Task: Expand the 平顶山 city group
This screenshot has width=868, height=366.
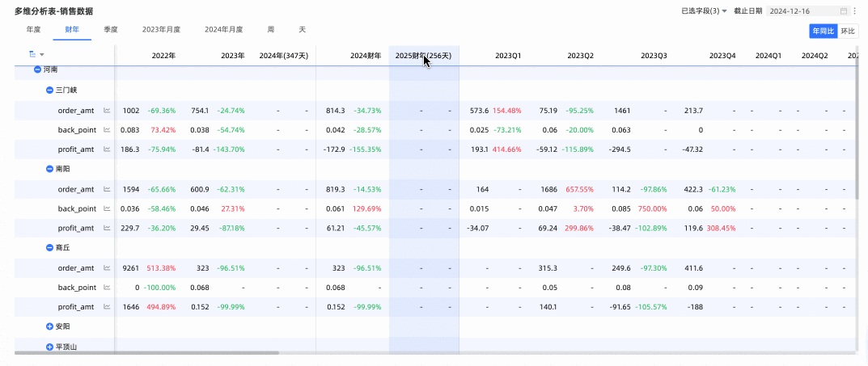Action: pyautogui.click(x=49, y=347)
